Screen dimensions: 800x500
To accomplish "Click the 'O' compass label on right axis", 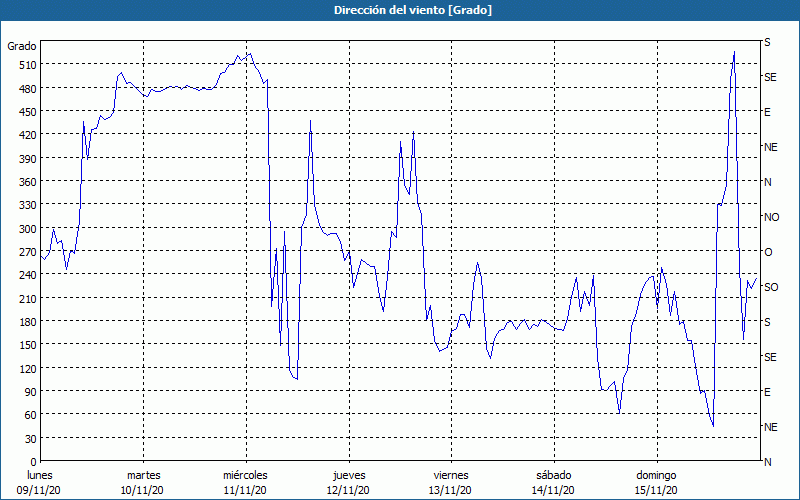I will pos(768,252).
